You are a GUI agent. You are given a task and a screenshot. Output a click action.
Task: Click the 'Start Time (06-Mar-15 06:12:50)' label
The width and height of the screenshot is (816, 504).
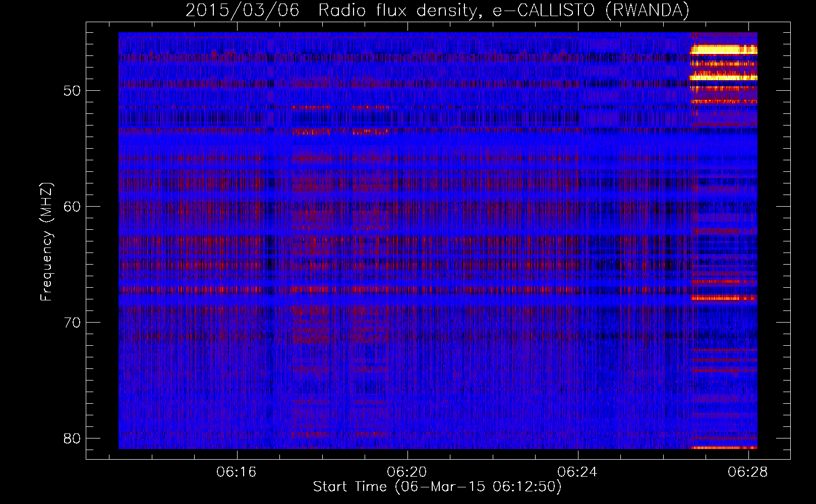coord(437,487)
